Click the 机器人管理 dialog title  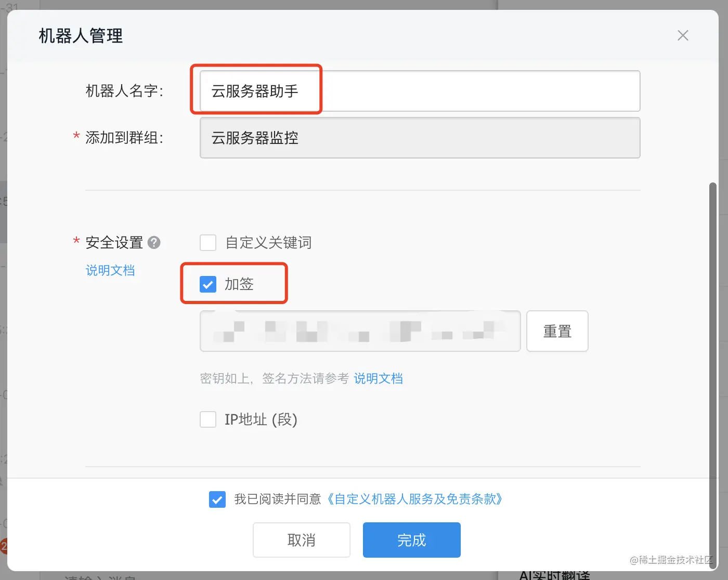[81, 36]
